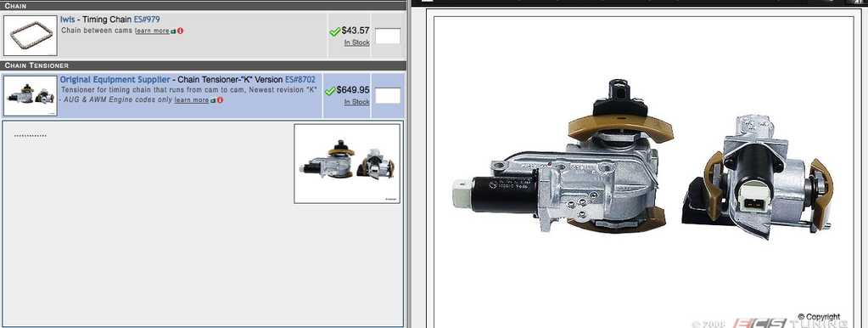Click the $43.57 price text
The image size is (868, 328).
tap(356, 31)
